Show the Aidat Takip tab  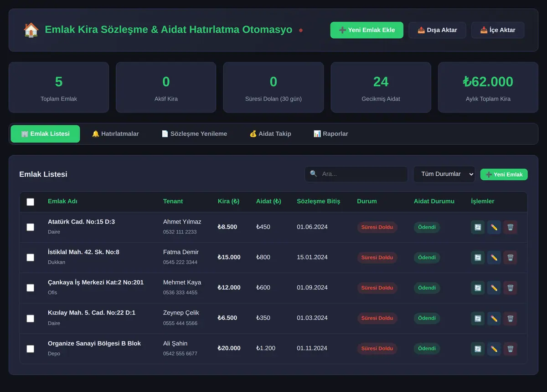pyautogui.click(x=270, y=134)
